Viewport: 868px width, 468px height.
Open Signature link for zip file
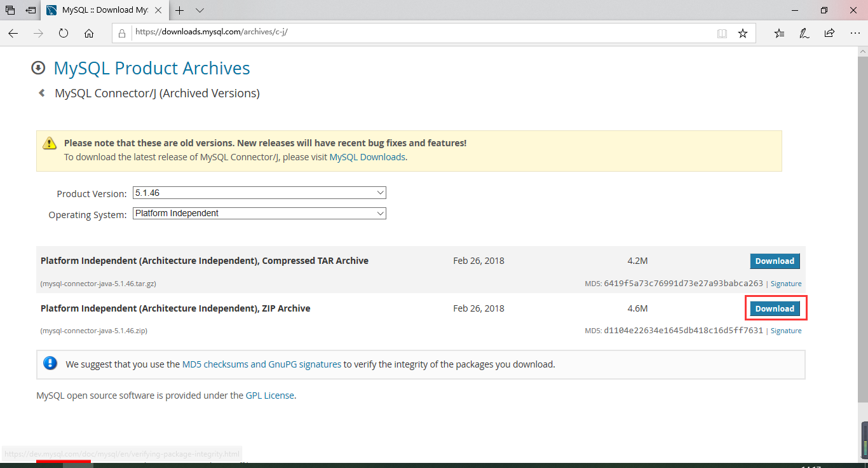click(786, 331)
